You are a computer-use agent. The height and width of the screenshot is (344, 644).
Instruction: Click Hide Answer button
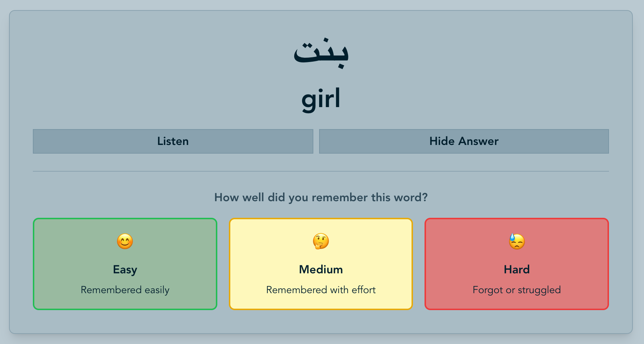pyautogui.click(x=464, y=141)
